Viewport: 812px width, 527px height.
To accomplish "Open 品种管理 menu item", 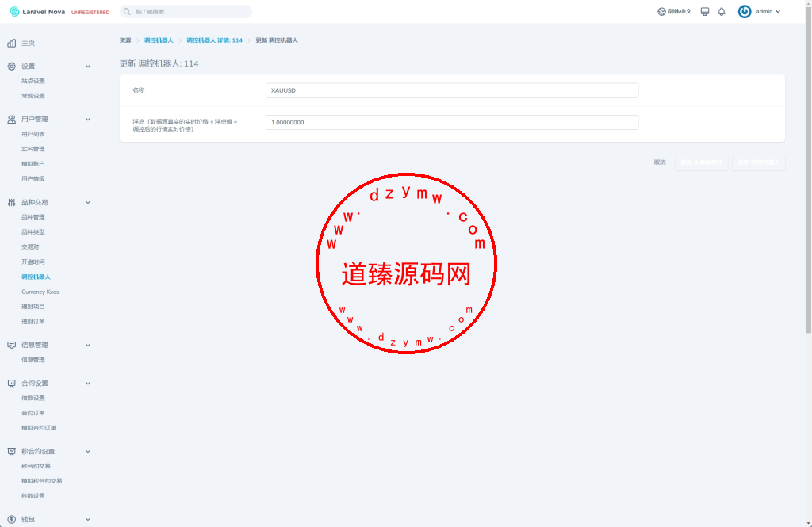I will (33, 217).
